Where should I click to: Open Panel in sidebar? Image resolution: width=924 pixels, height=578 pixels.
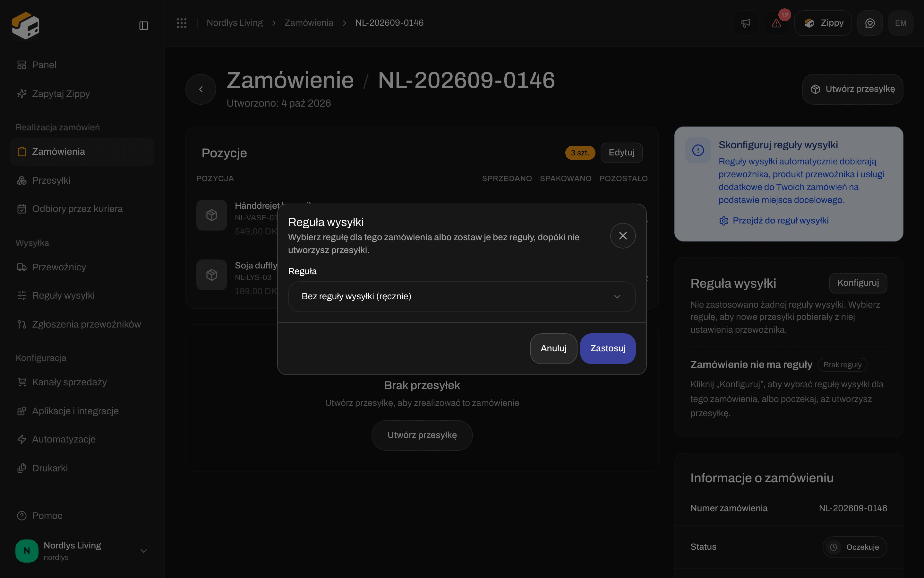tap(82, 65)
